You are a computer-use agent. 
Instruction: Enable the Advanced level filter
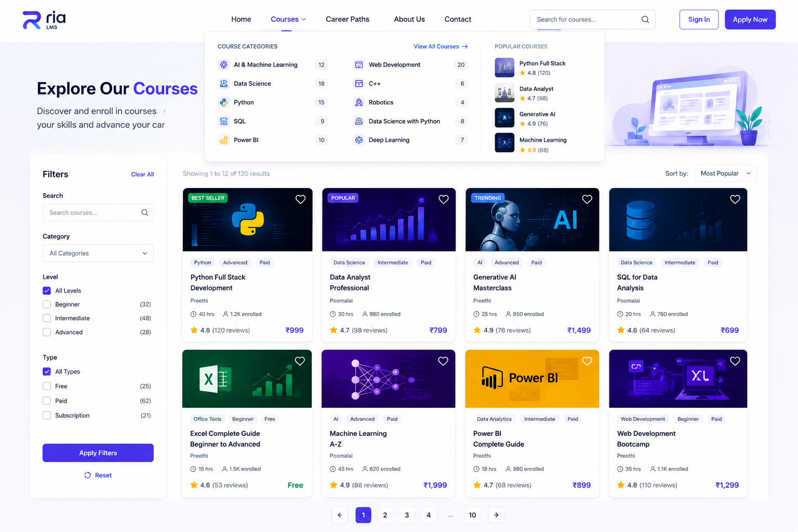[x=47, y=332]
